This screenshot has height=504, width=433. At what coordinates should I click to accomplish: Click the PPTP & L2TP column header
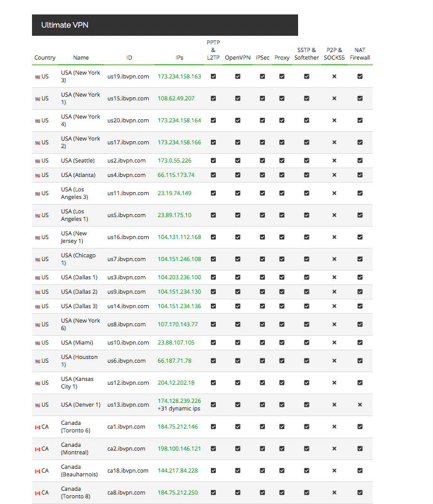(x=213, y=50)
